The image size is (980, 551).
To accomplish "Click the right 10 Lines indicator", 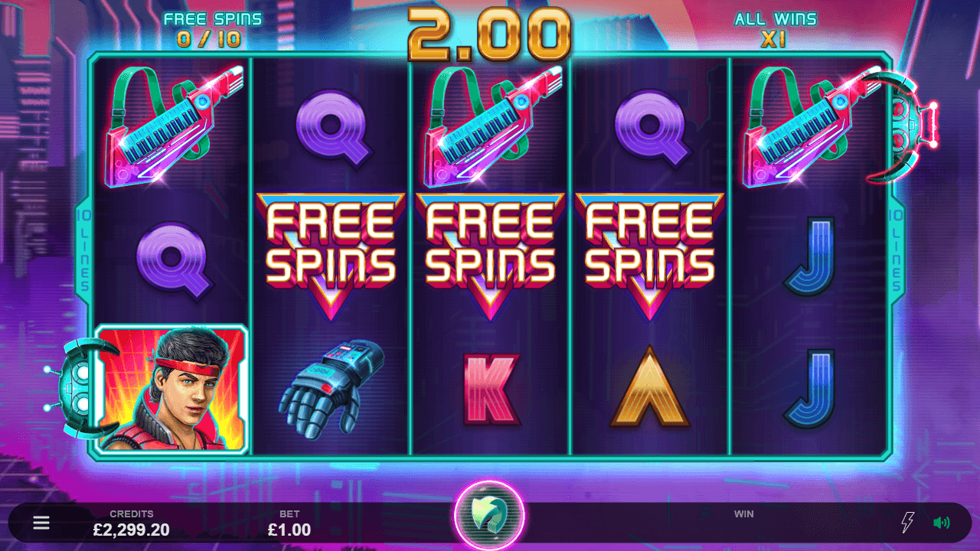I will pos(897,250).
